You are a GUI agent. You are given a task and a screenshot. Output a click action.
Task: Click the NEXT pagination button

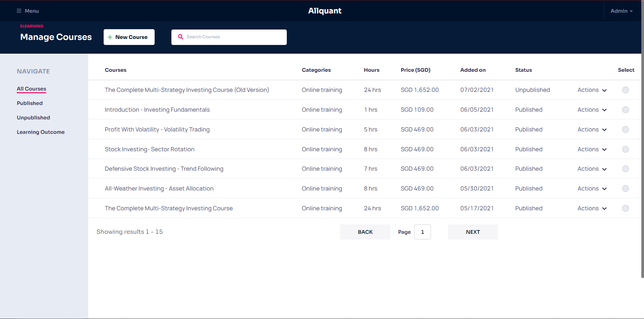(473, 232)
